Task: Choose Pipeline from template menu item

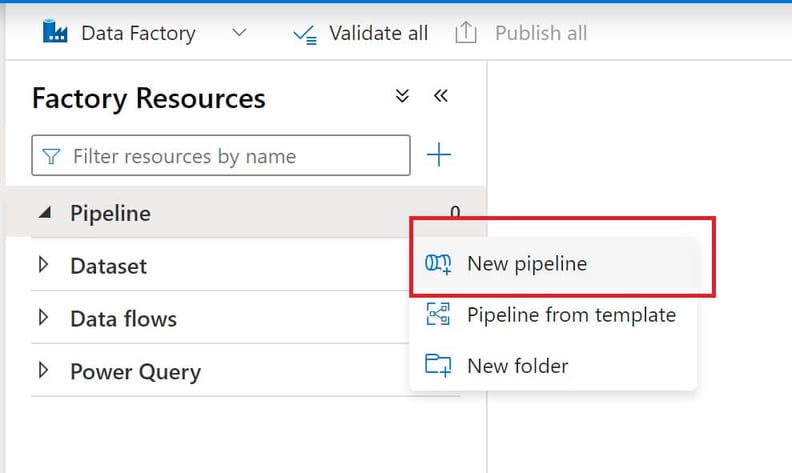Action: tap(554, 314)
